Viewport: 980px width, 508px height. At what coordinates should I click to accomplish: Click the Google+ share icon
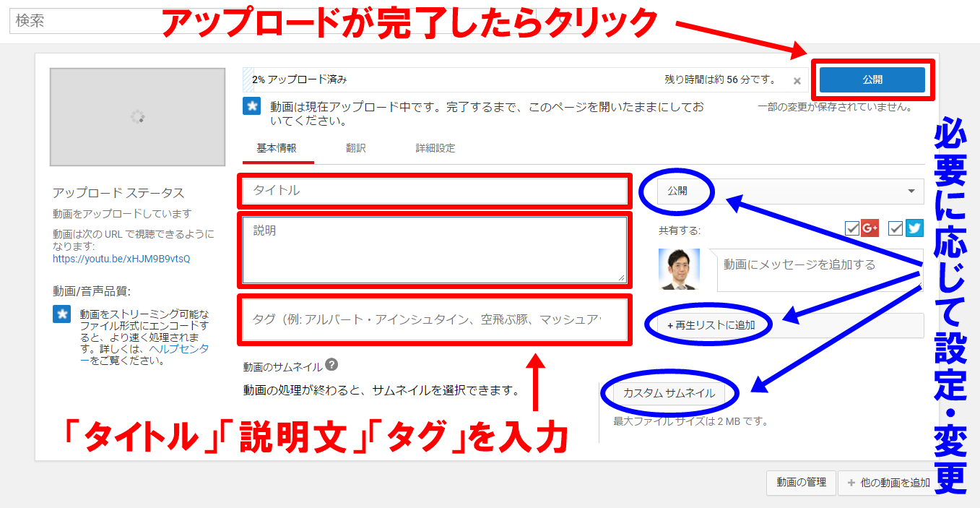click(x=870, y=228)
